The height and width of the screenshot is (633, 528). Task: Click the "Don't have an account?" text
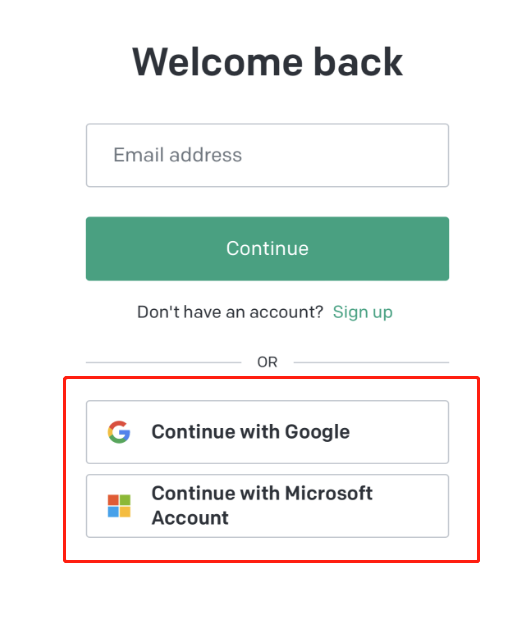click(x=230, y=312)
